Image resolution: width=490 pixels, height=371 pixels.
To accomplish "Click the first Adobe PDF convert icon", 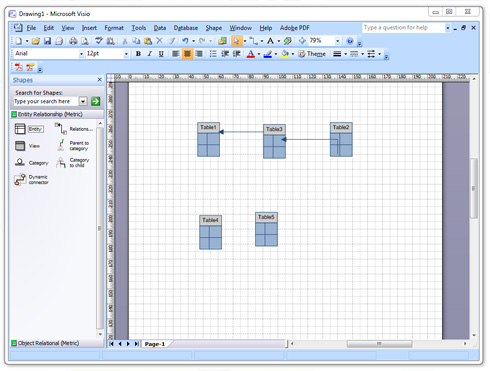I will pos(19,67).
